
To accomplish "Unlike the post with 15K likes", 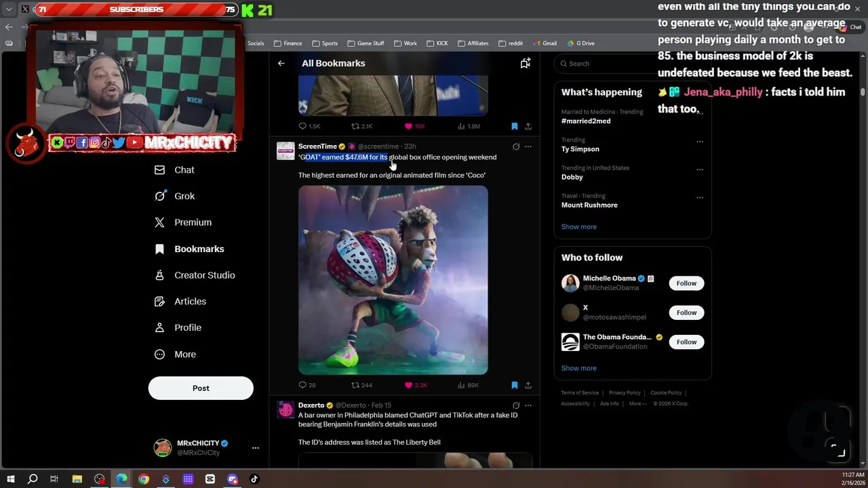I will click(414, 126).
